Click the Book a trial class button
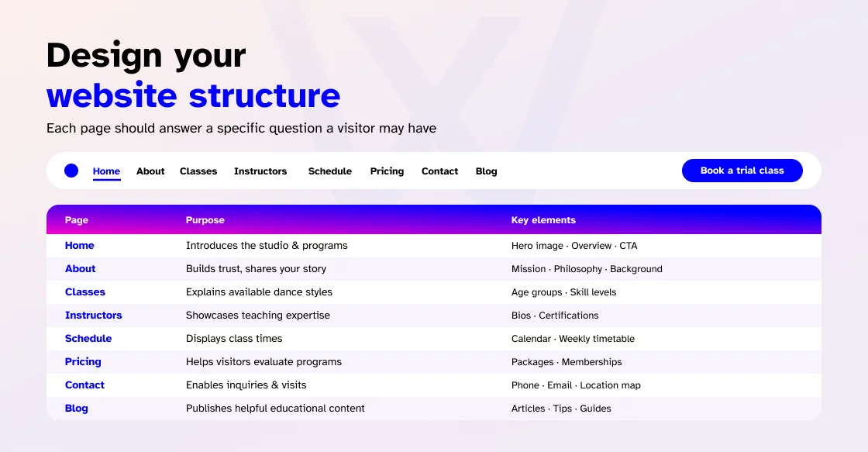This screenshot has height=452, width=868. [742, 171]
